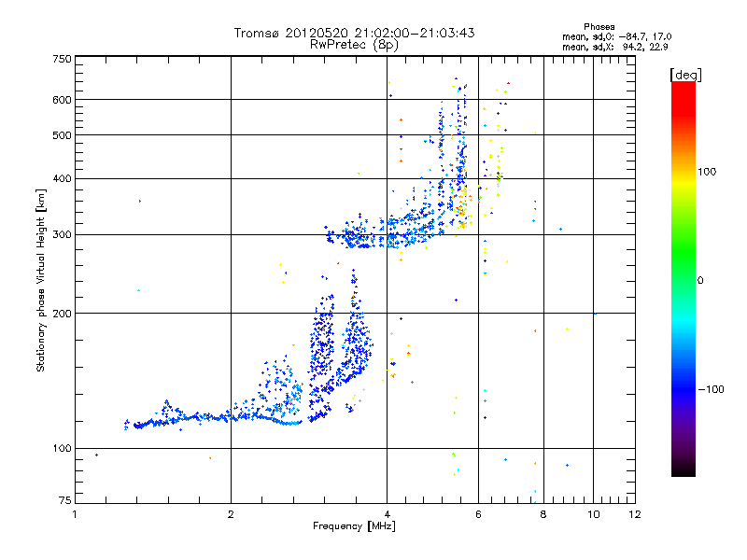This screenshot has height=560, width=747.
Task: Click the colorbar tick label '0'
Action: tap(700, 281)
